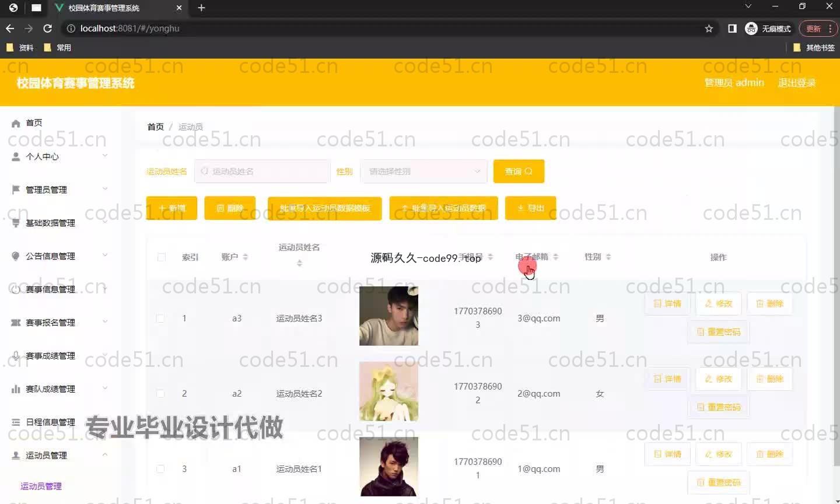
Task: Expand the 赛队成绩管理 menu chevron
Action: coord(105,388)
